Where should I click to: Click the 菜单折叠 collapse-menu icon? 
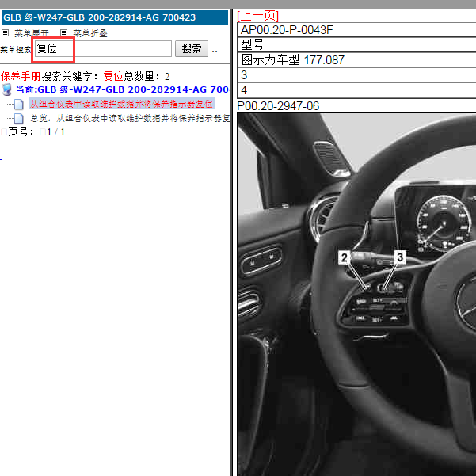[63, 32]
